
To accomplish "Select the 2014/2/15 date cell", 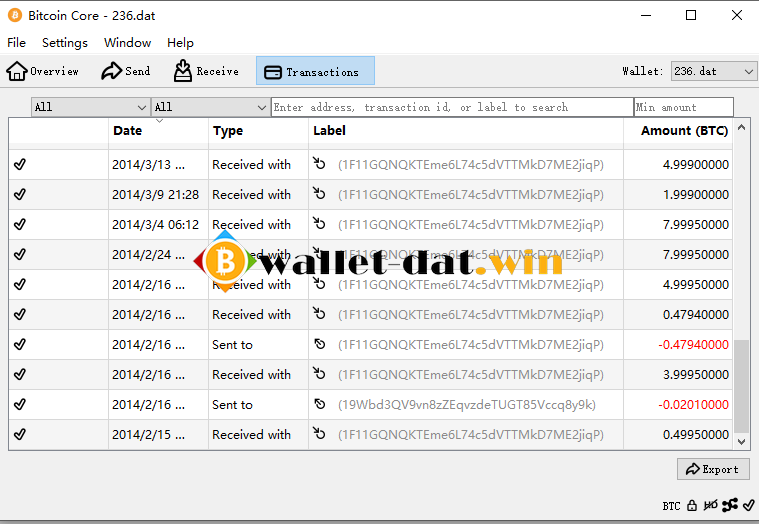I will click(x=158, y=434).
